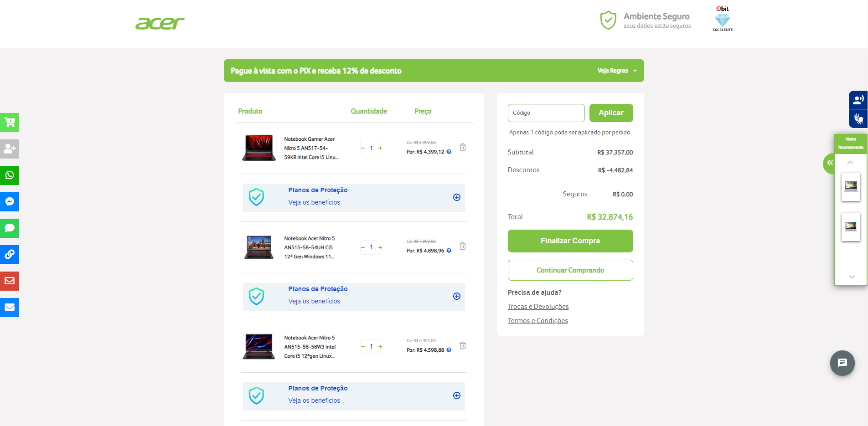This screenshot has height=426, width=868.
Task: Expand protection plans for Nitro 5 AN517-54-59KR
Action: [457, 197]
